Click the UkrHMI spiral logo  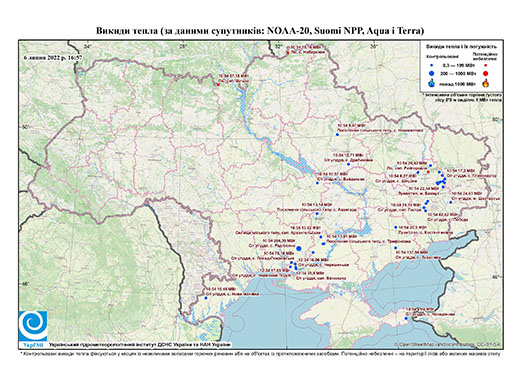33,326
